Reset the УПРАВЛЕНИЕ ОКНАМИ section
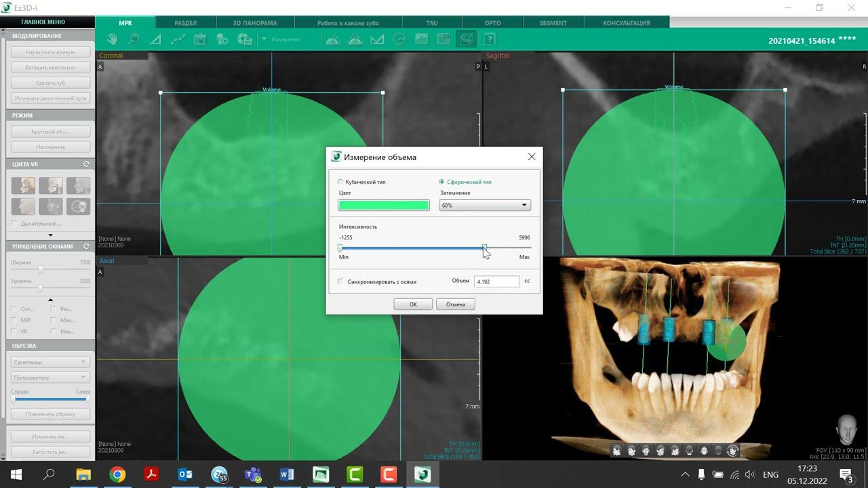The height and width of the screenshot is (488, 868). click(86, 246)
